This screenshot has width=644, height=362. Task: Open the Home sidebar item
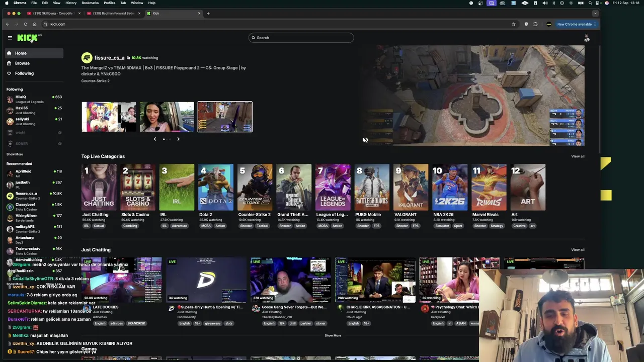[x=34, y=53]
